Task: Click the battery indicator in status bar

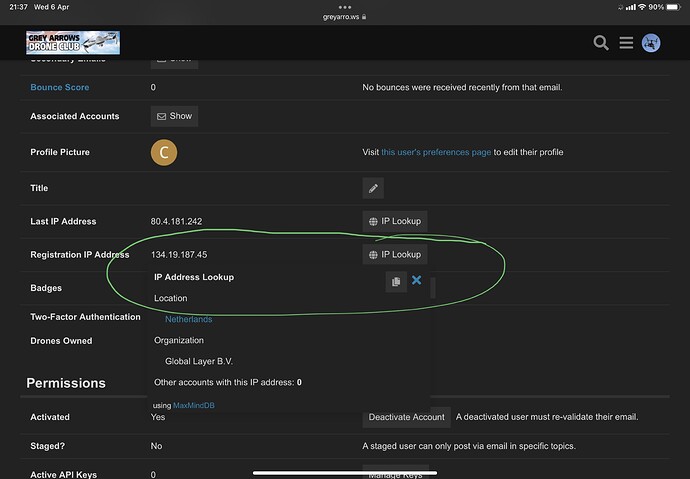Action: click(674, 7)
